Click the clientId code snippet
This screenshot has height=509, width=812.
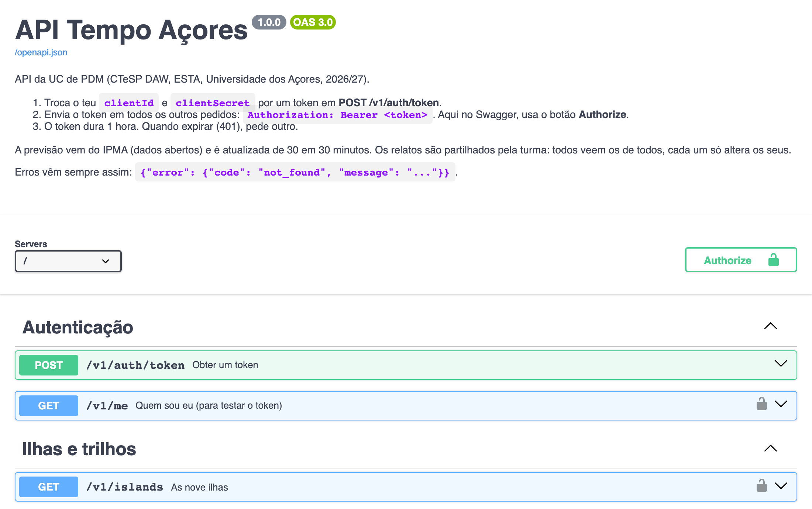(129, 103)
